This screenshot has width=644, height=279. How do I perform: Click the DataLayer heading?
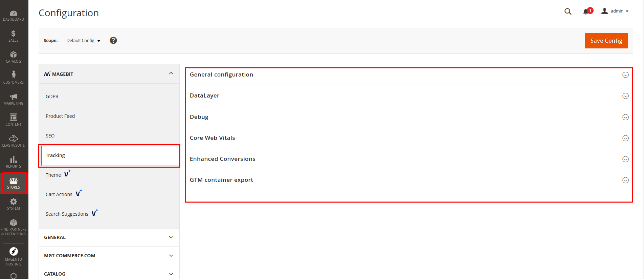tap(204, 95)
